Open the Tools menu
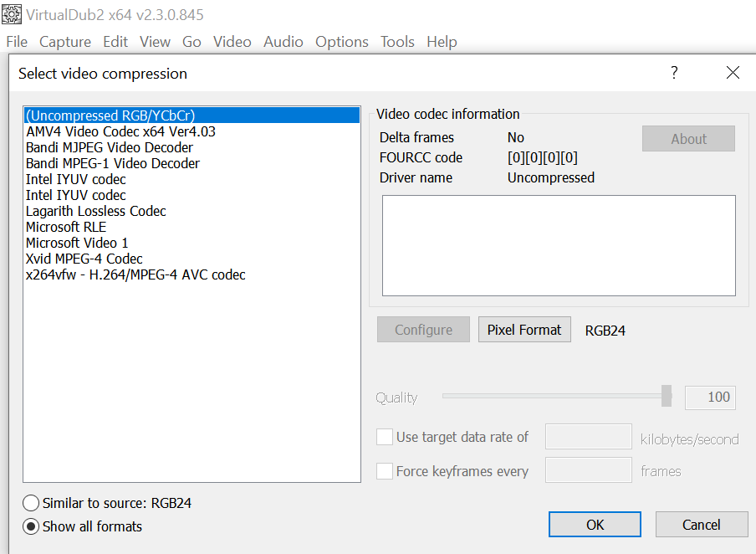 pyautogui.click(x=397, y=42)
